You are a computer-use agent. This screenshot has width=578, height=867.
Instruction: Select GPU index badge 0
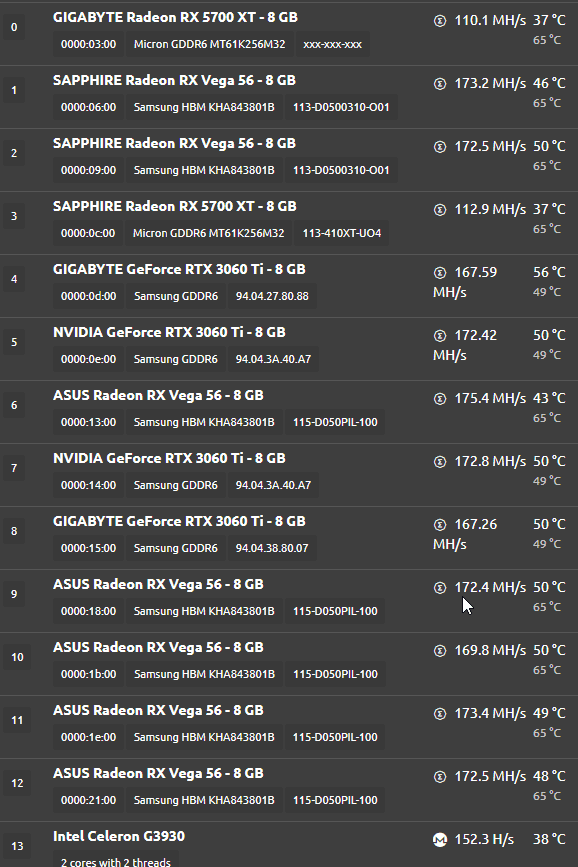click(x=14, y=27)
